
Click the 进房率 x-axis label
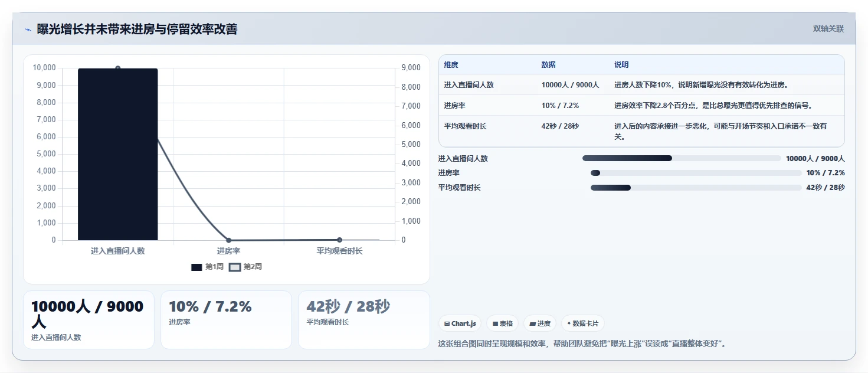point(228,251)
